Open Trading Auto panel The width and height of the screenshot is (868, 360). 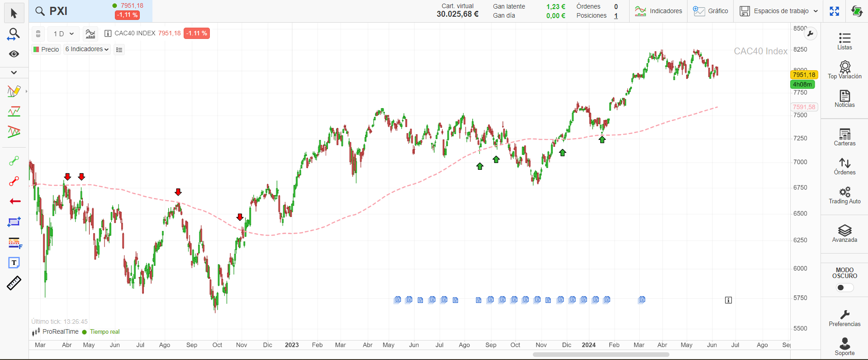point(844,195)
